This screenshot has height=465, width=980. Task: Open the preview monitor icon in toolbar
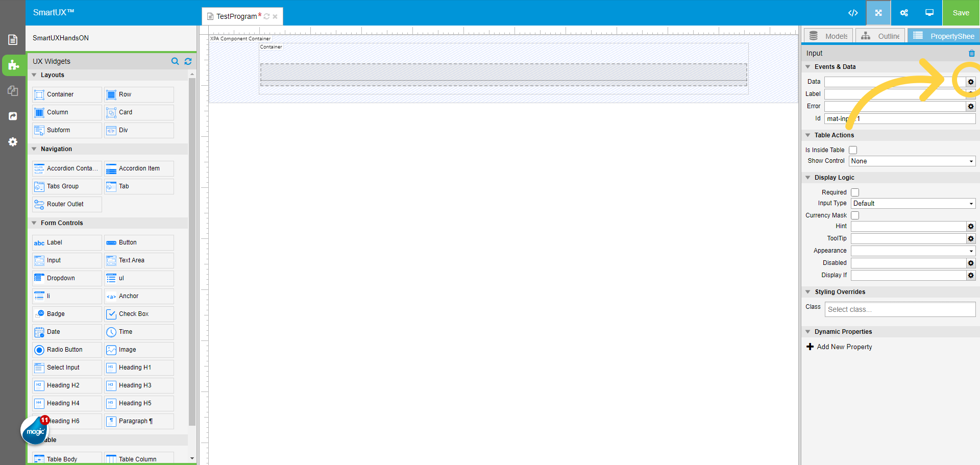[x=929, y=13]
